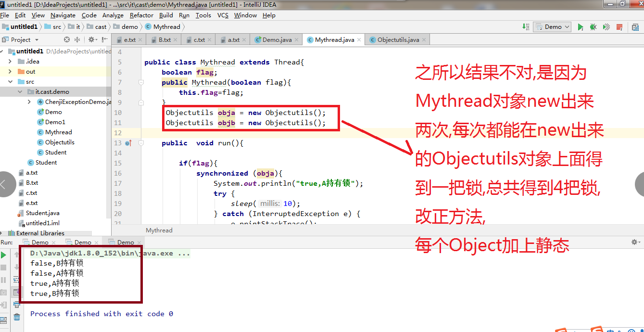Close the Mythread.java editor tab

[359, 40]
